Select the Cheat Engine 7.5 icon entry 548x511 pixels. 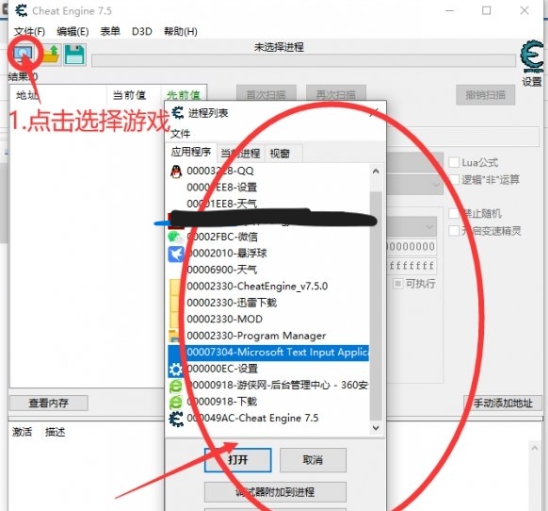click(x=176, y=419)
